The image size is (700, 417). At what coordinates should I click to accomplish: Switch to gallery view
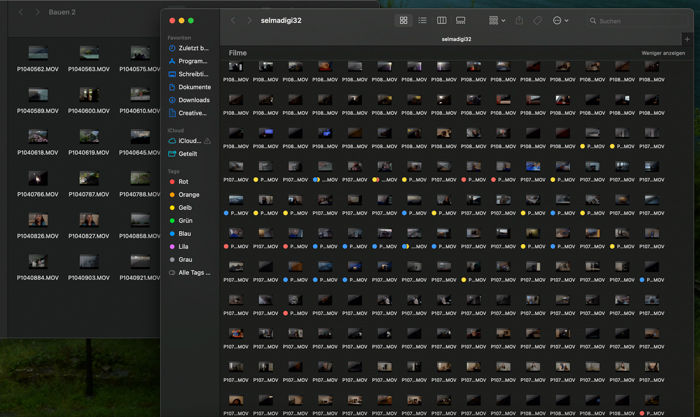click(x=460, y=20)
